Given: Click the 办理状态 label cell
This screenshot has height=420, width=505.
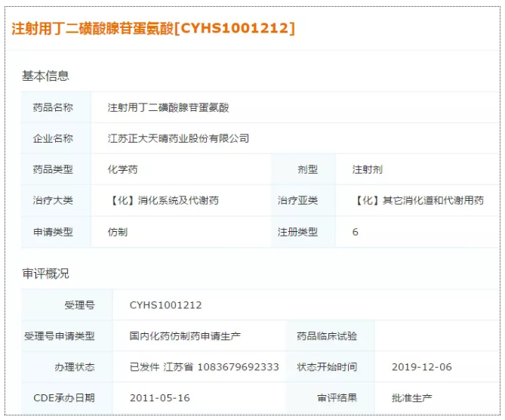Looking at the screenshot, I should tap(74, 367).
